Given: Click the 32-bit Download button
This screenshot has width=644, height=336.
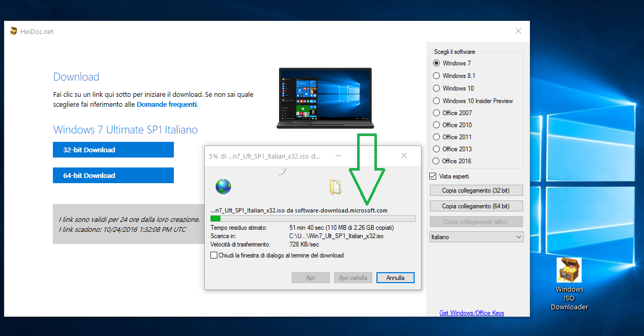Looking at the screenshot, I should pos(113,150).
